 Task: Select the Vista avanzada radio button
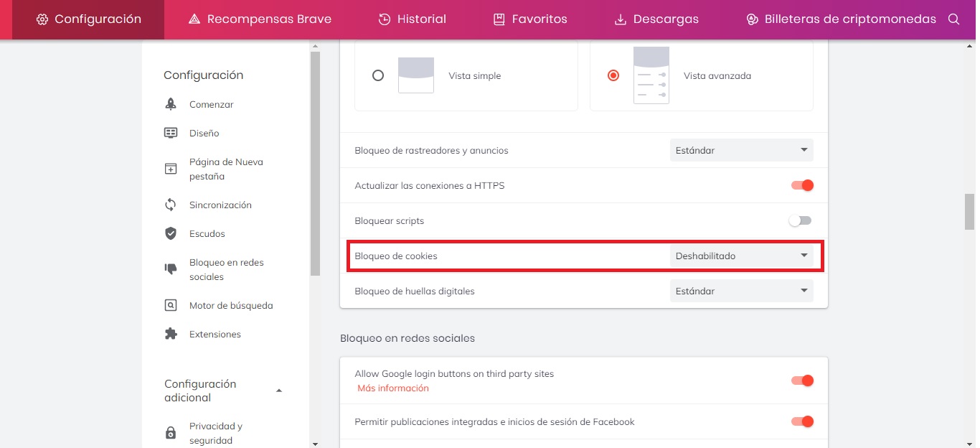pyautogui.click(x=613, y=75)
